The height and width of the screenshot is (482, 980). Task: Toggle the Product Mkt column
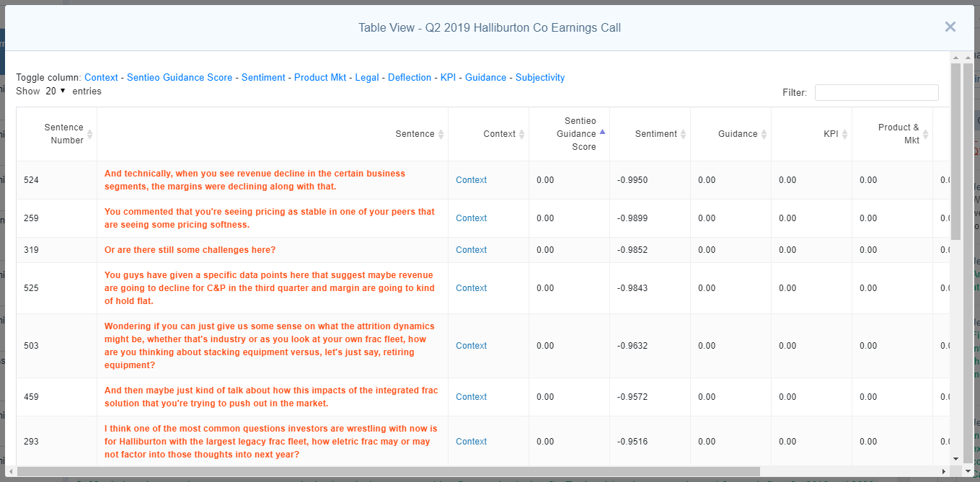(x=320, y=78)
